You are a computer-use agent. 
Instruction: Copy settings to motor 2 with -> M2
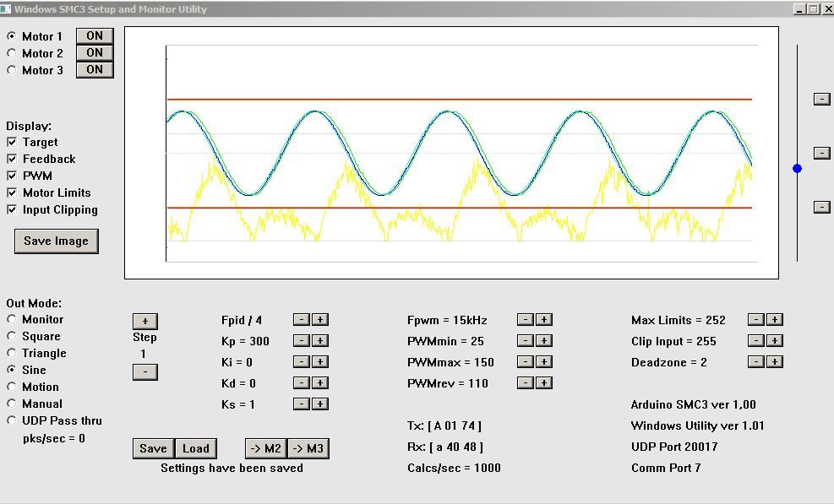[264, 448]
